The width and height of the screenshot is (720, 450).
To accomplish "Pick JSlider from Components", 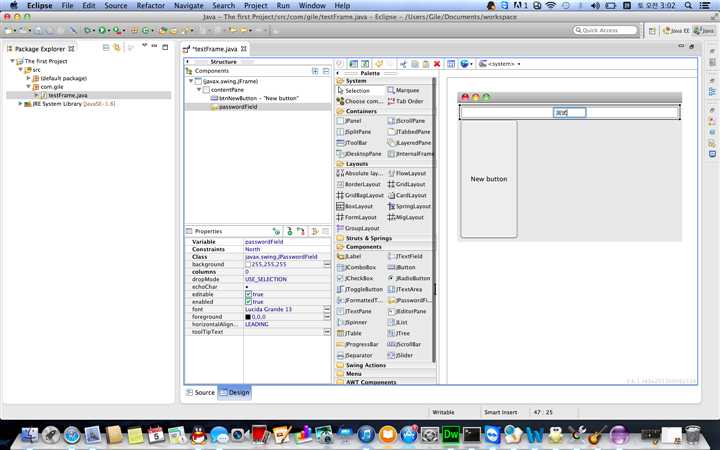I will click(400, 356).
